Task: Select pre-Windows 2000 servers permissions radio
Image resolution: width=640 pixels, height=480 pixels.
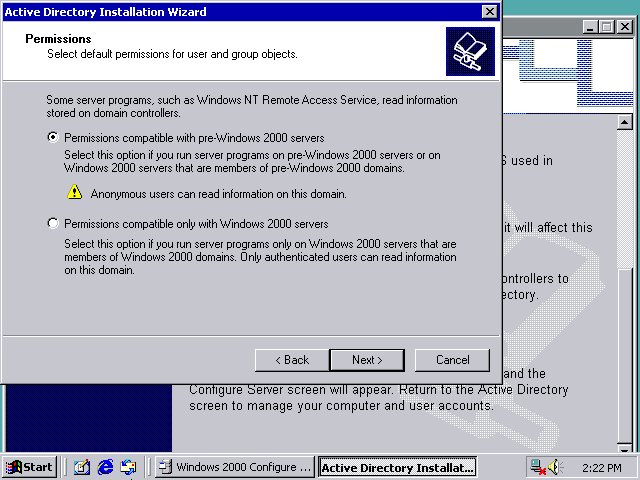Action: click(53, 137)
